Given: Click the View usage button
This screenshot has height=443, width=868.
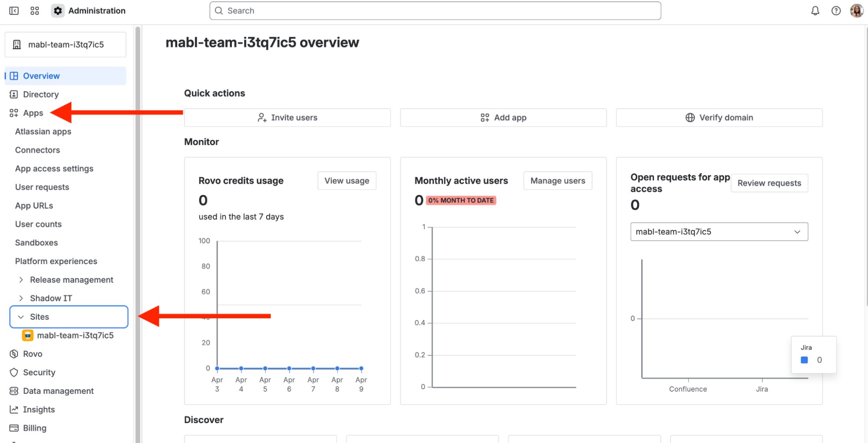Looking at the screenshot, I should [x=347, y=181].
